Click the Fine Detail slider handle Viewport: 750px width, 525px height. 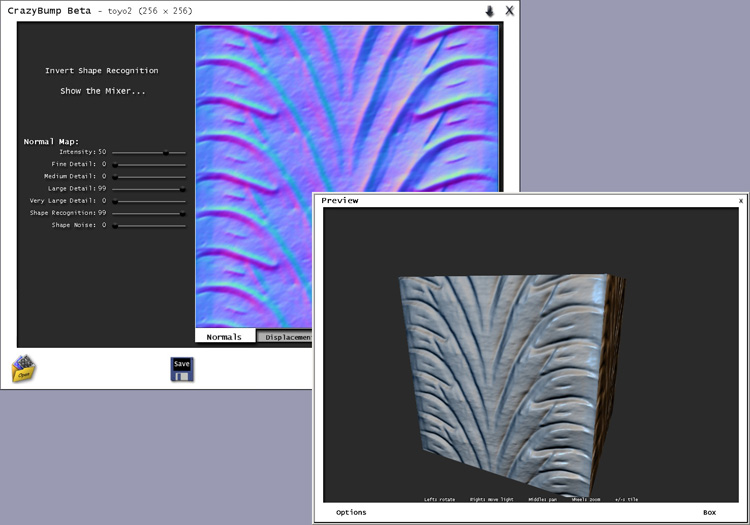(x=115, y=164)
